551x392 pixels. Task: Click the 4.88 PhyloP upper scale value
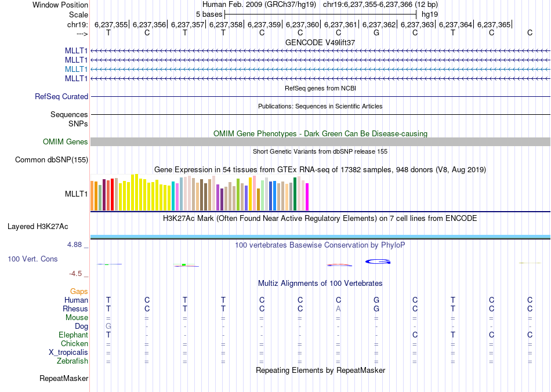point(74,245)
